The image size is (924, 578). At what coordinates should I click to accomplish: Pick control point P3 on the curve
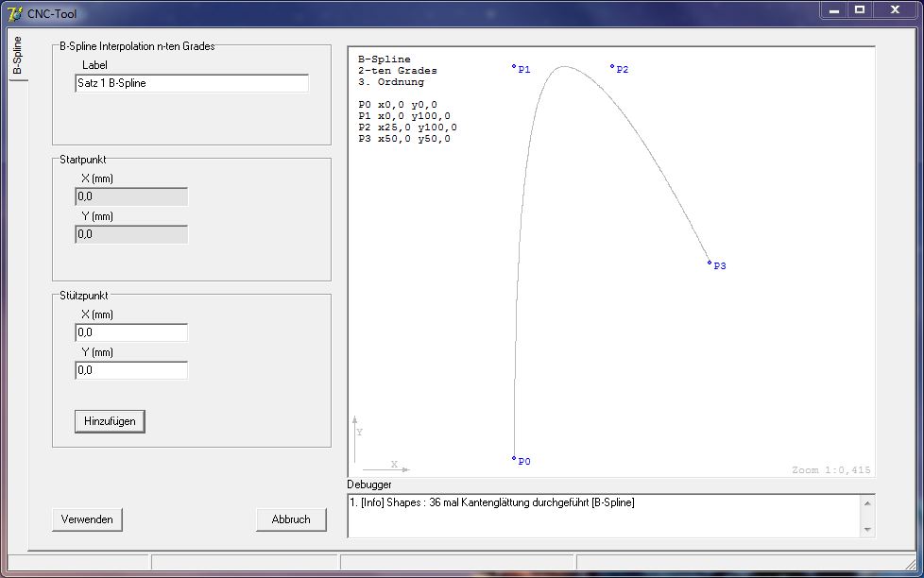click(x=710, y=263)
